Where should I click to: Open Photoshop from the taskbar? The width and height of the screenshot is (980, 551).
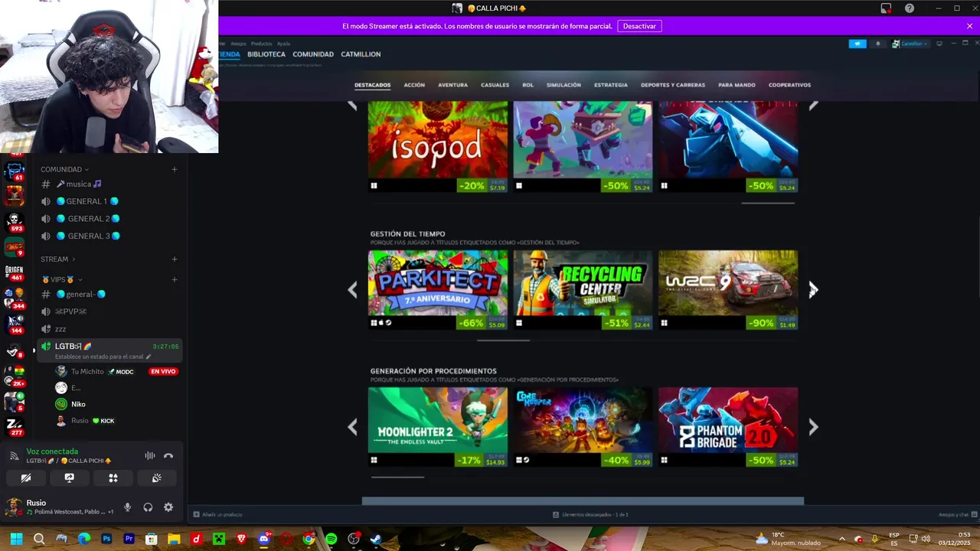106,539
